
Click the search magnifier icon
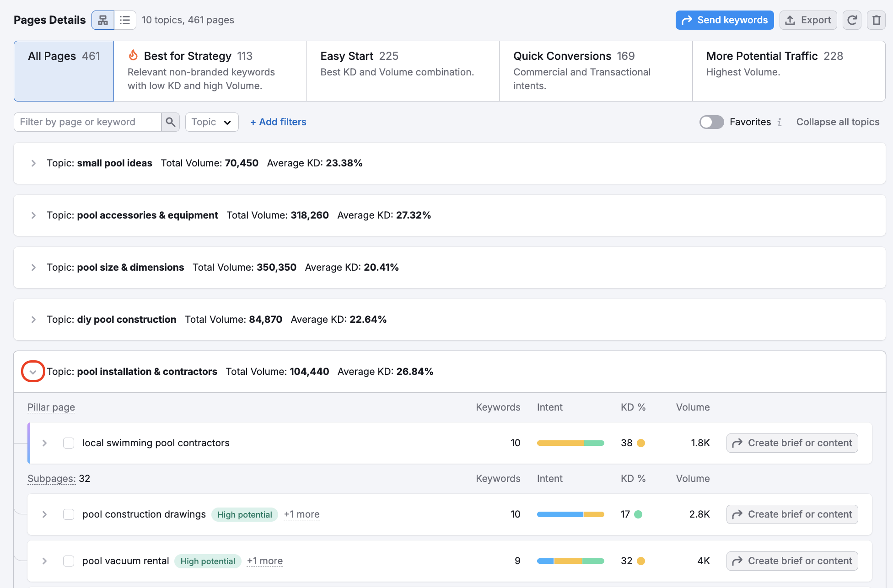point(170,122)
